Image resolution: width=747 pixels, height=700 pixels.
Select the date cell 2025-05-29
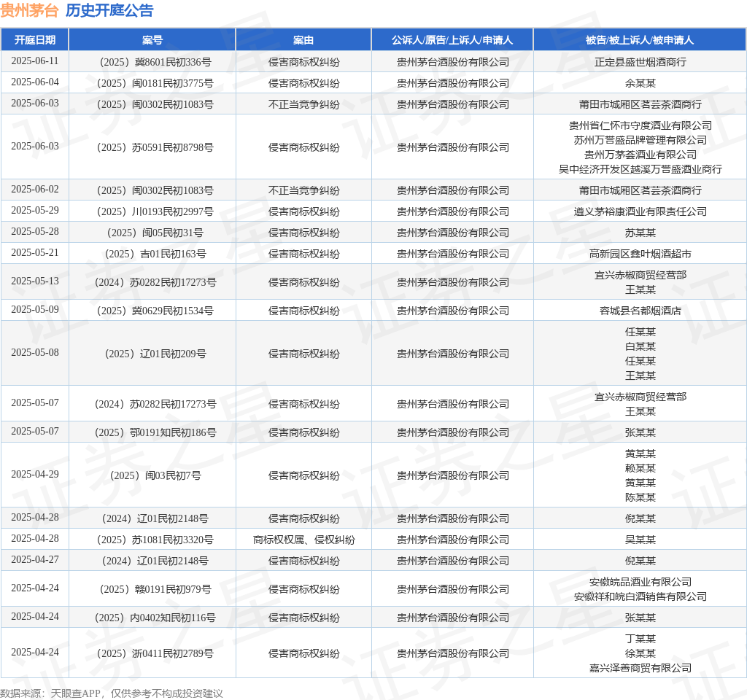pos(35,211)
